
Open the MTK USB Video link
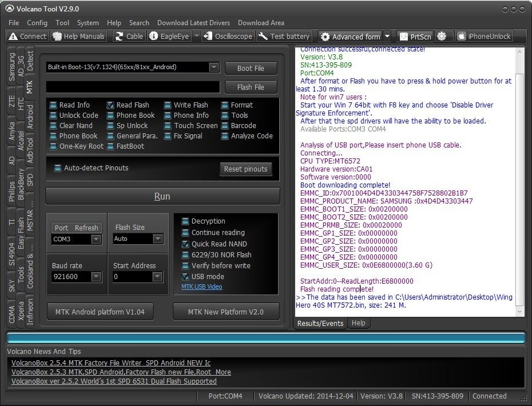click(201, 286)
